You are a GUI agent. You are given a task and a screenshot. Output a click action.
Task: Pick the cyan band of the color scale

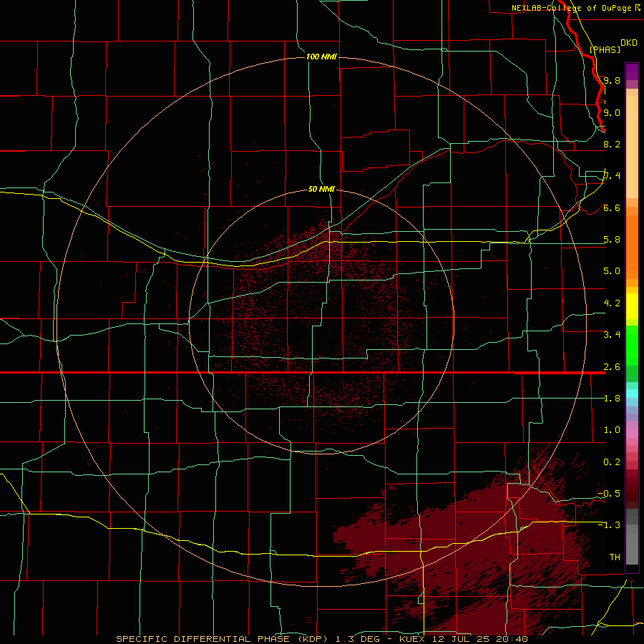click(x=632, y=394)
